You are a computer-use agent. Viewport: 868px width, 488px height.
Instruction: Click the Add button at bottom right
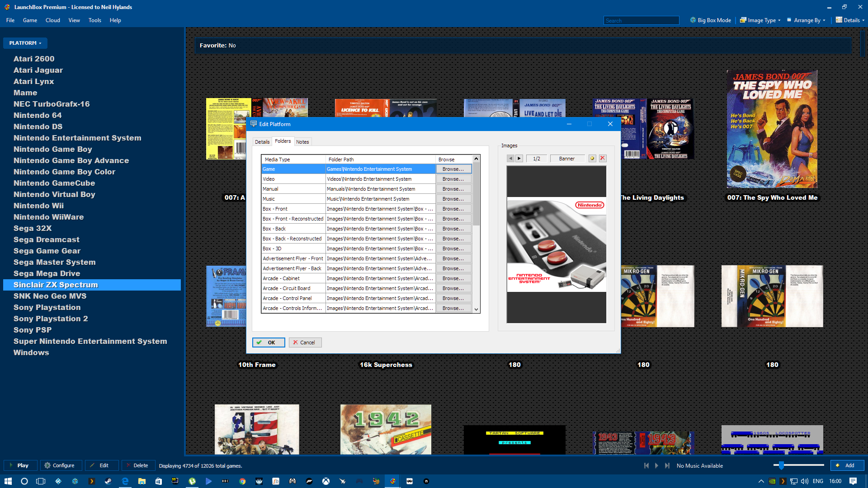(x=847, y=465)
